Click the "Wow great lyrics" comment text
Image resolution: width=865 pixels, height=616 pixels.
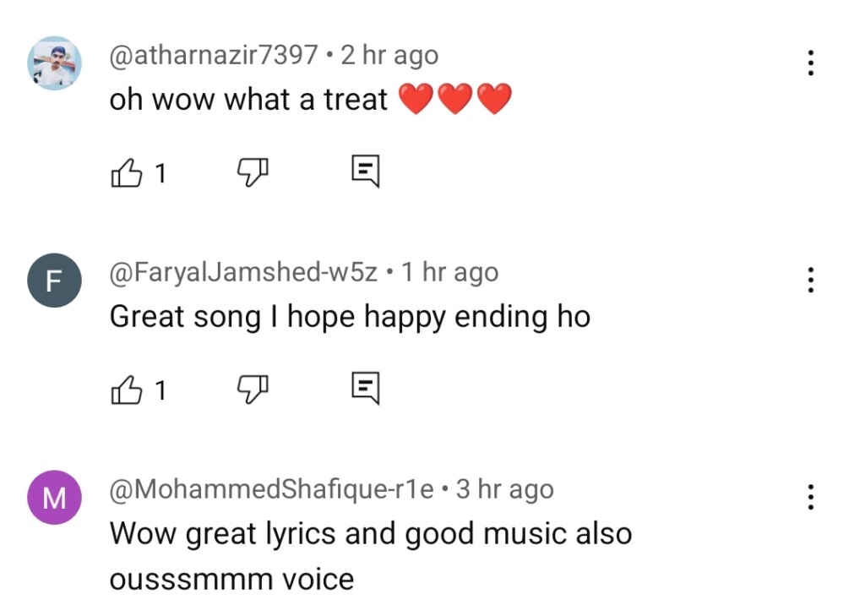click(x=370, y=534)
